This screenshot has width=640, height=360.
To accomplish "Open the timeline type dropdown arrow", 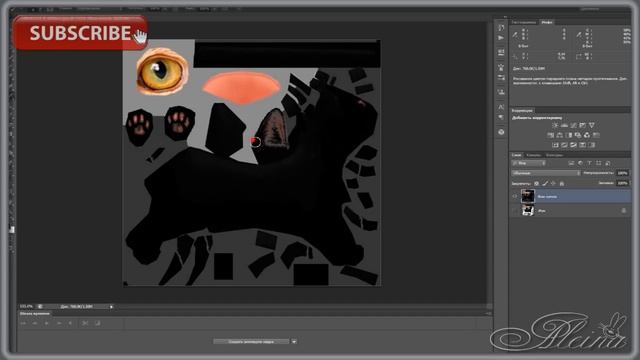I will pos(294,341).
